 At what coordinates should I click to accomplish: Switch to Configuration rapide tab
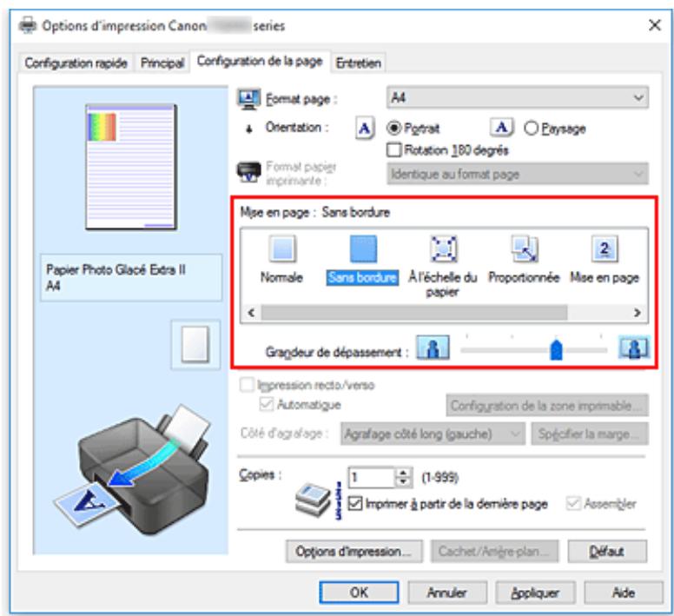click(x=76, y=63)
